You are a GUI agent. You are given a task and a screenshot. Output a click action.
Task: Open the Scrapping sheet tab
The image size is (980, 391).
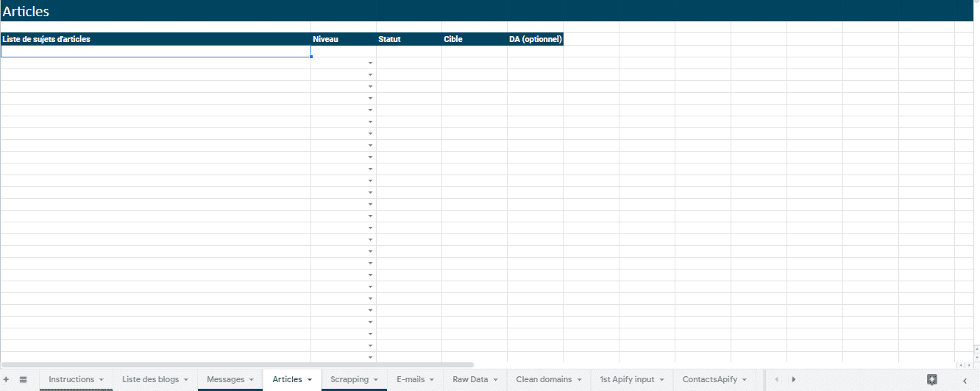[x=349, y=379]
